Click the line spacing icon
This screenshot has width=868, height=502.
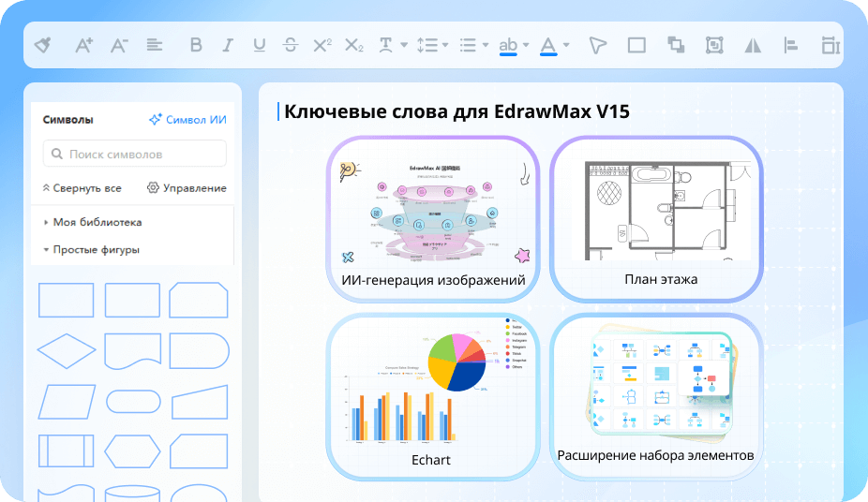pyautogui.click(x=427, y=45)
